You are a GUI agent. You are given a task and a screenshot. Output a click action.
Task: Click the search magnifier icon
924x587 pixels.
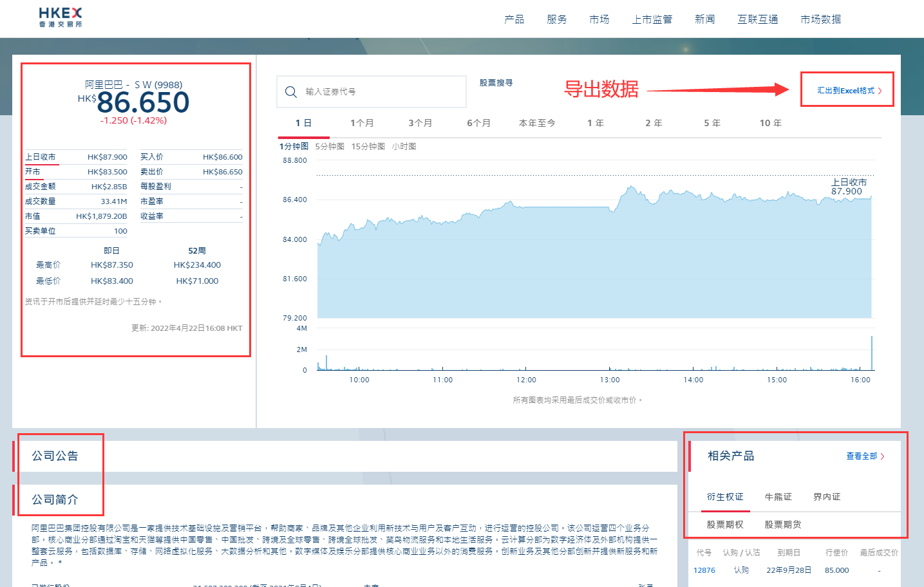(x=290, y=92)
